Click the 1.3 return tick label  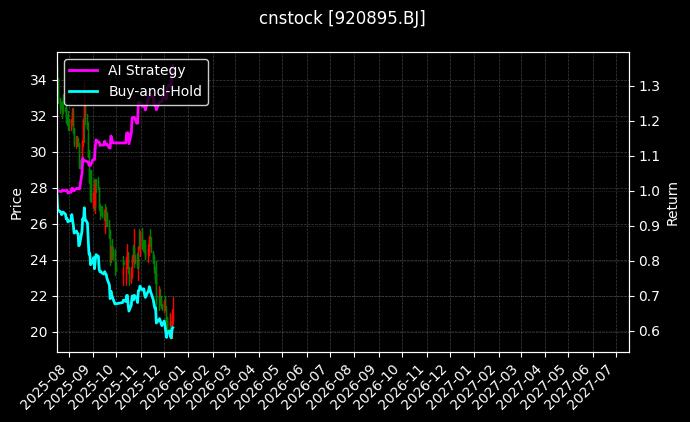(x=648, y=87)
